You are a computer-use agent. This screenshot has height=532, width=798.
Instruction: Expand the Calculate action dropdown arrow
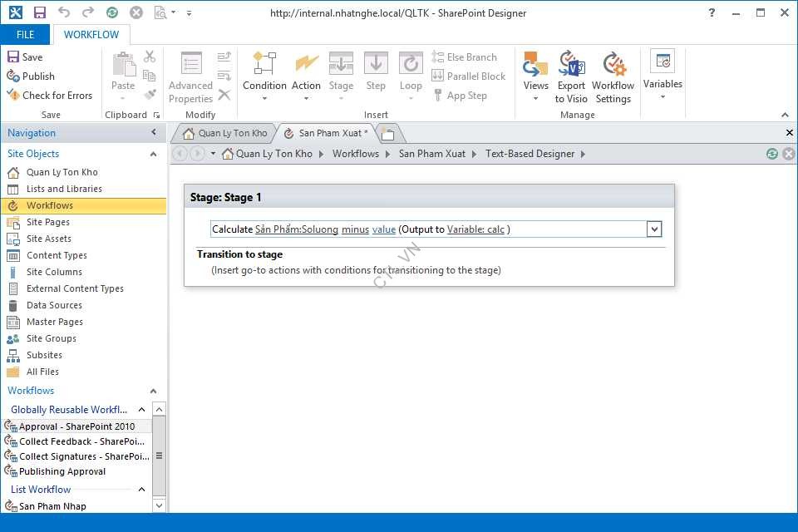654,229
